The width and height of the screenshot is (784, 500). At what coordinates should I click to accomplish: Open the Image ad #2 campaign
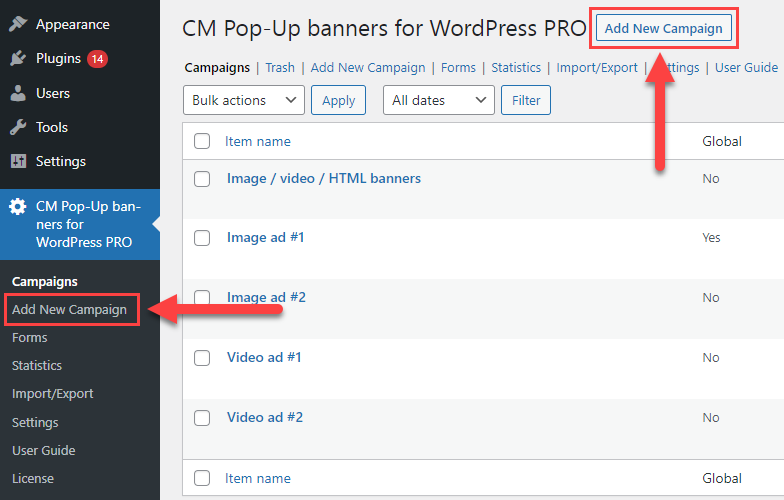(x=266, y=298)
